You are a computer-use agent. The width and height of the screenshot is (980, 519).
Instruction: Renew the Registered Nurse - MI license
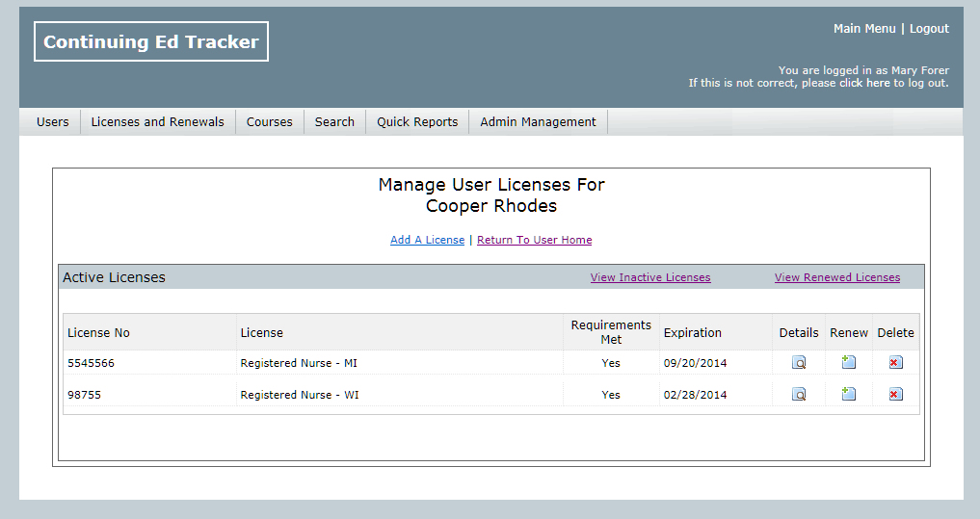pos(848,363)
